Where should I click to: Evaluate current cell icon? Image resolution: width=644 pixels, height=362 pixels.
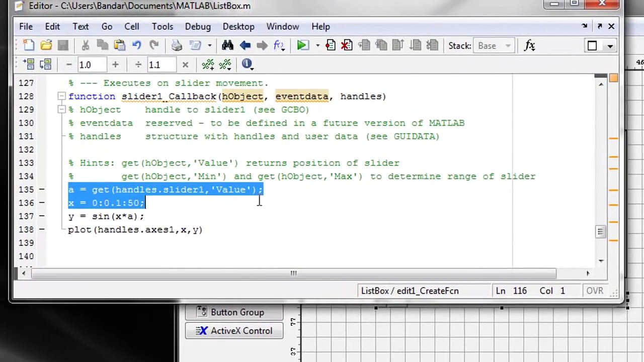click(29, 64)
